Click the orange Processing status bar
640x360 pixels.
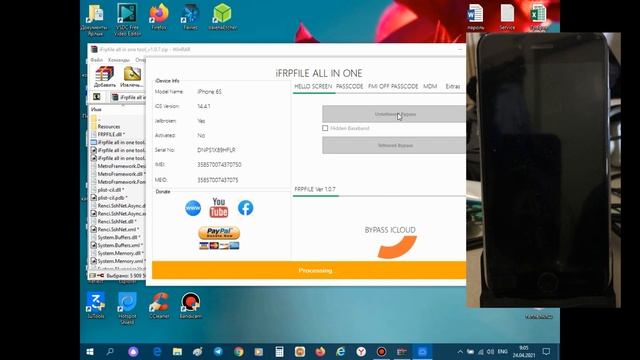[x=309, y=270]
